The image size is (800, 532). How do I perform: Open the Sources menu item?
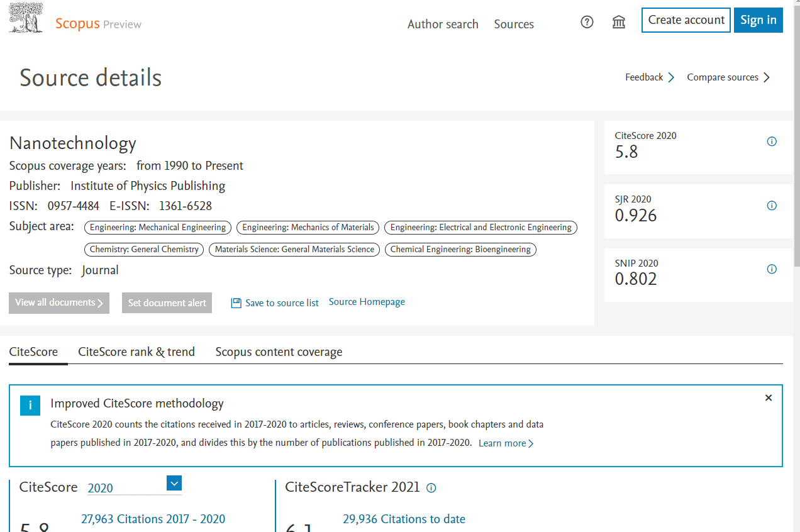coord(514,24)
